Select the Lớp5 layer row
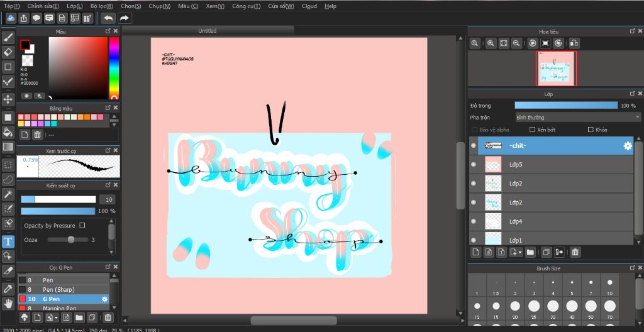 coord(551,164)
